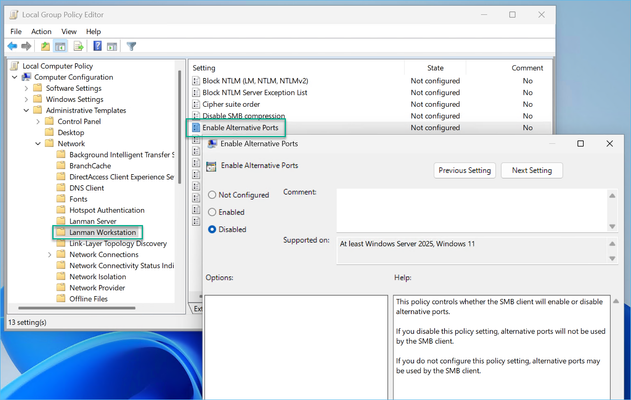This screenshot has height=400, width=631.
Task: Collapse the Computer Configuration node
Action: click(x=15, y=77)
